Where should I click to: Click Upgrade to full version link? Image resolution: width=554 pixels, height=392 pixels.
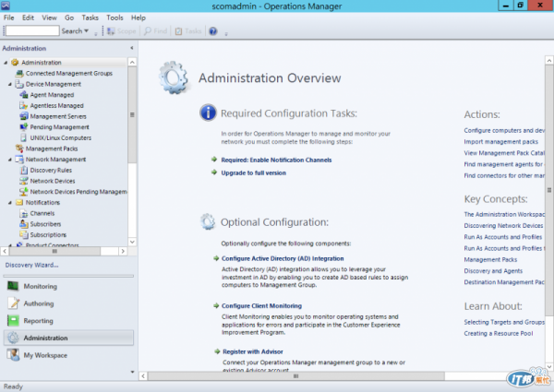click(253, 172)
